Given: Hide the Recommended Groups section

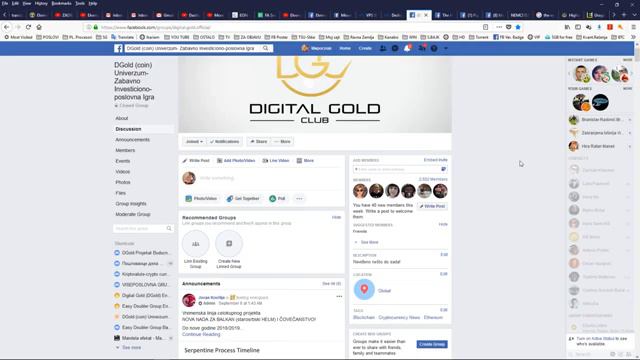Looking at the screenshot, I should pos(336,217).
